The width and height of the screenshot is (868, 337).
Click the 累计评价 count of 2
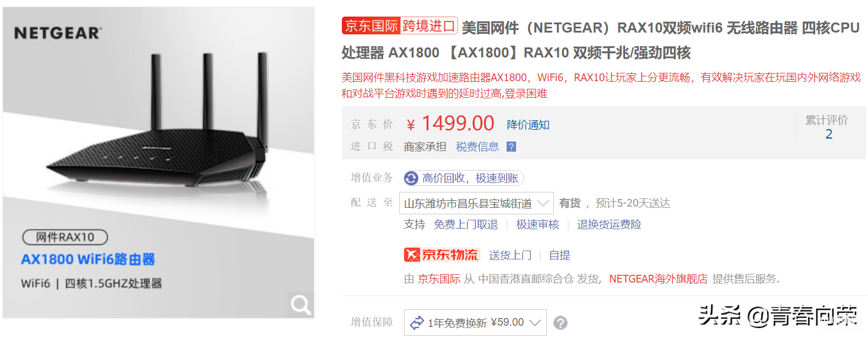pyautogui.click(x=829, y=134)
